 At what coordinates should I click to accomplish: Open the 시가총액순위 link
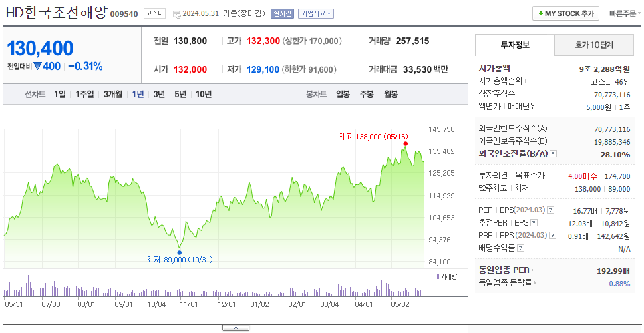(503, 81)
